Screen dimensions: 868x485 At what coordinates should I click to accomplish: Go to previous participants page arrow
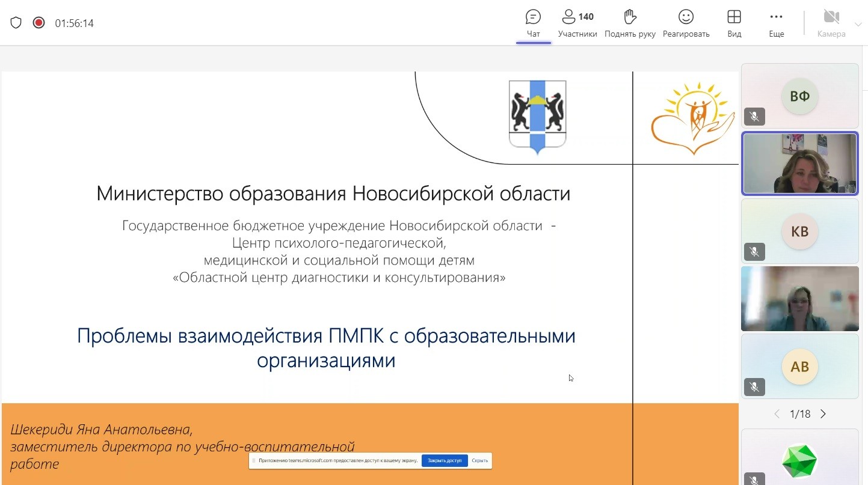click(777, 414)
